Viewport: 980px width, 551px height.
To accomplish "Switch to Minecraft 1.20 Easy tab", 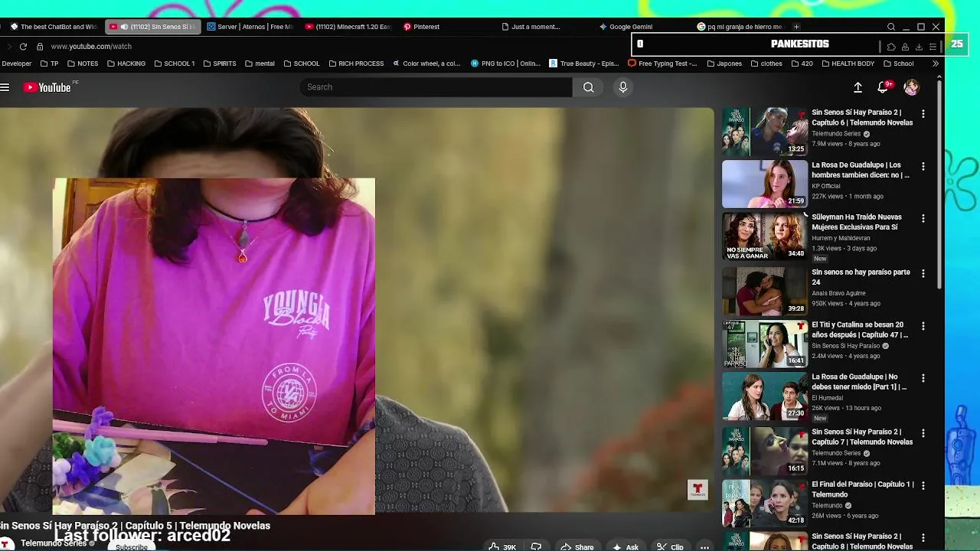I will 348,27.
